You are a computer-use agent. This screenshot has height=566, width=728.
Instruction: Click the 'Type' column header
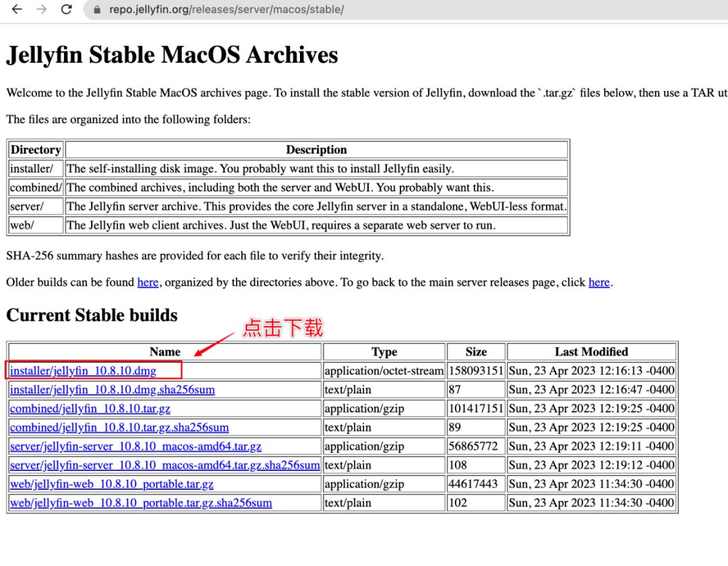[x=384, y=352]
